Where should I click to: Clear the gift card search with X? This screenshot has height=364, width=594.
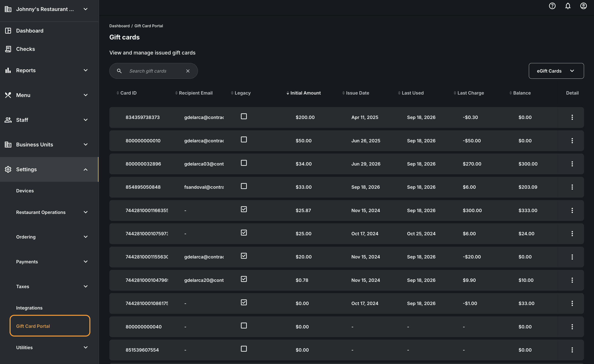coord(188,71)
